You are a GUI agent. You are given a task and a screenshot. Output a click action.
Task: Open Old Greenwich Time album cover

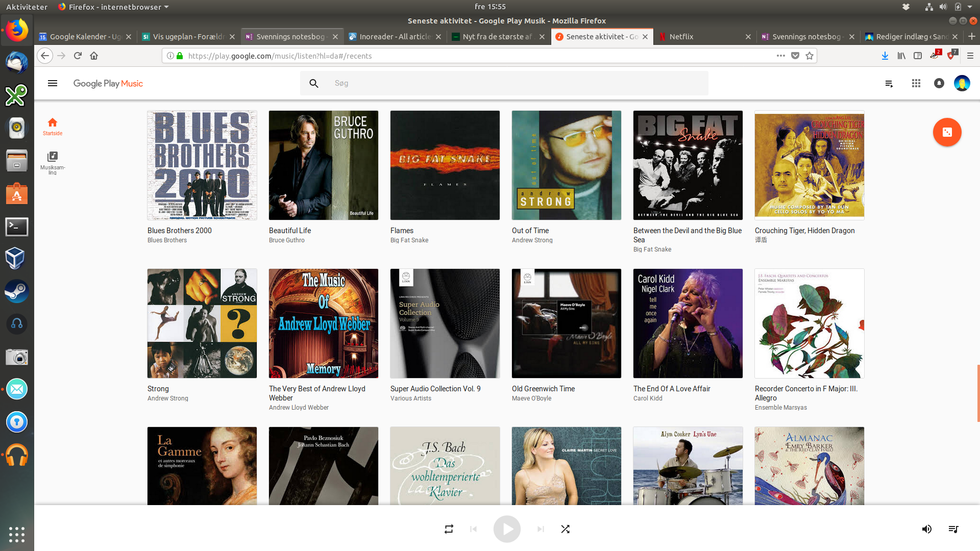point(567,323)
